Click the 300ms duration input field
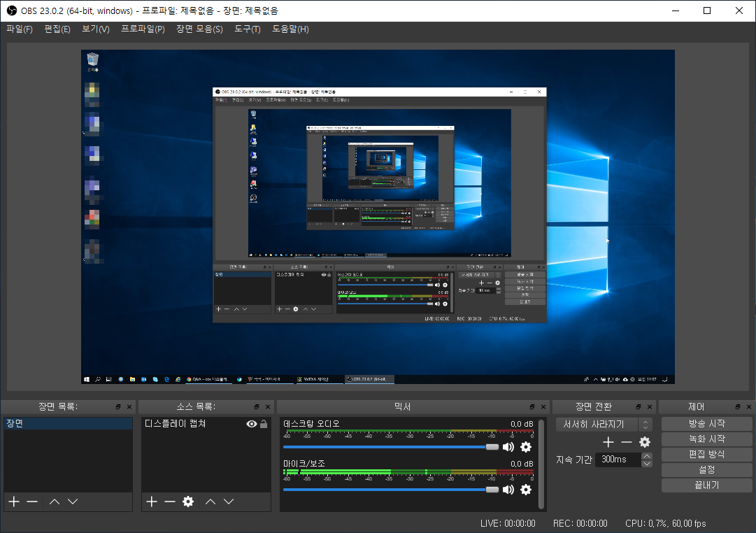 pos(619,460)
